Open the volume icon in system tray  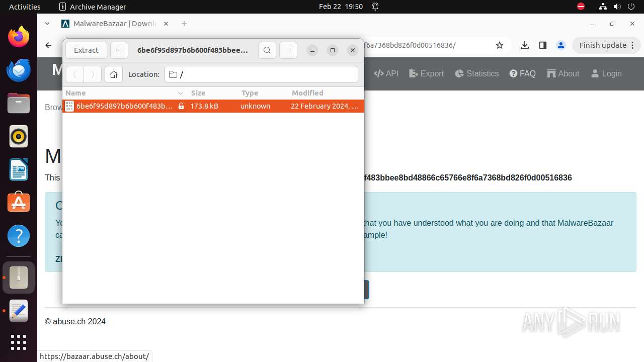617,7
